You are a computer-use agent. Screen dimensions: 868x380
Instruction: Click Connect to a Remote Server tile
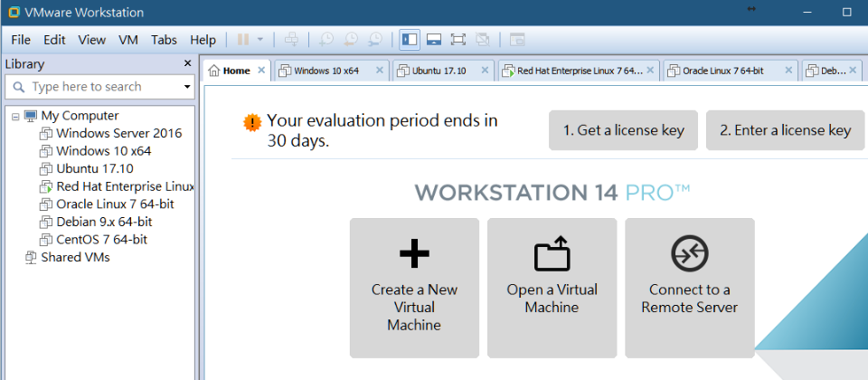pos(690,288)
